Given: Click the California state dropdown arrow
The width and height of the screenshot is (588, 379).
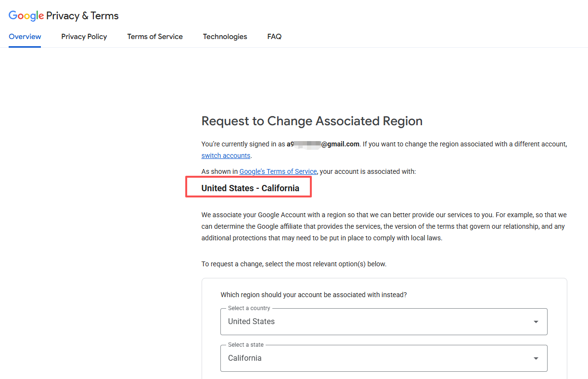Looking at the screenshot, I should point(536,358).
